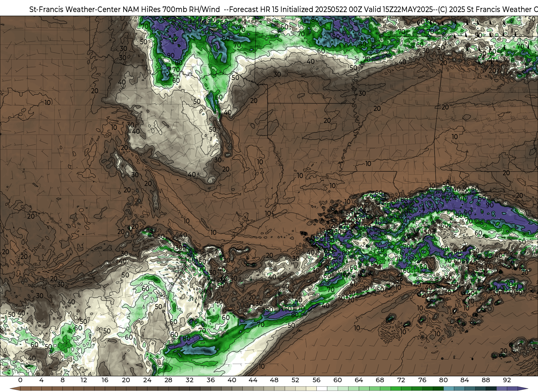Click the 'St-Francis Weather-Center' name at header start

75,9
